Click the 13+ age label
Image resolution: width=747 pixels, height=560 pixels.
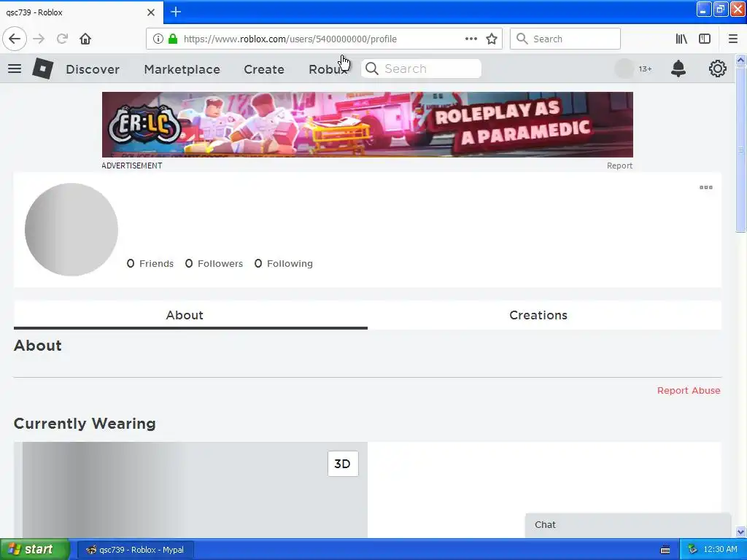(x=645, y=69)
